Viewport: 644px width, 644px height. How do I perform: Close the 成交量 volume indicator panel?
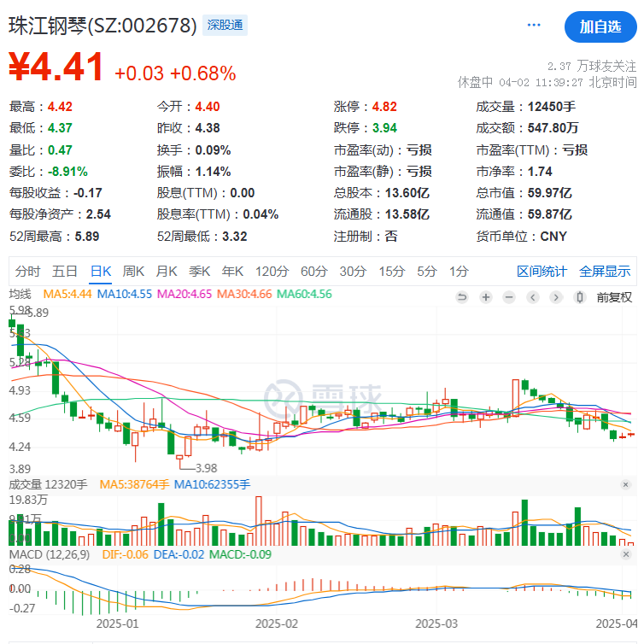point(625,484)
